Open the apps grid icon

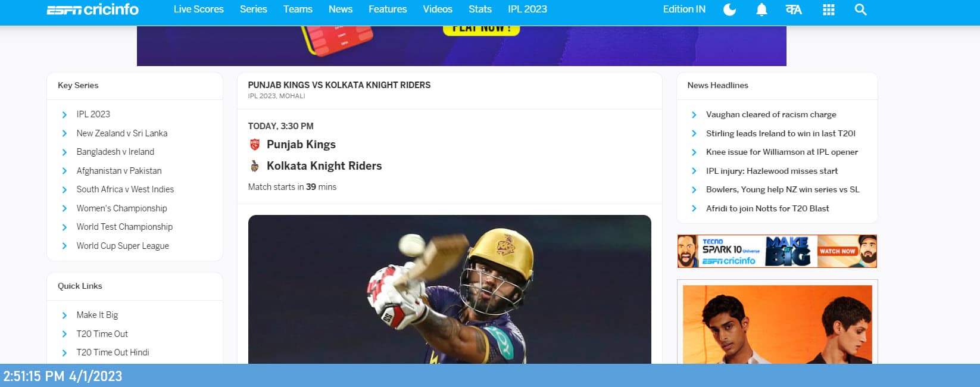pyautogui.click(x=828, y=10)
